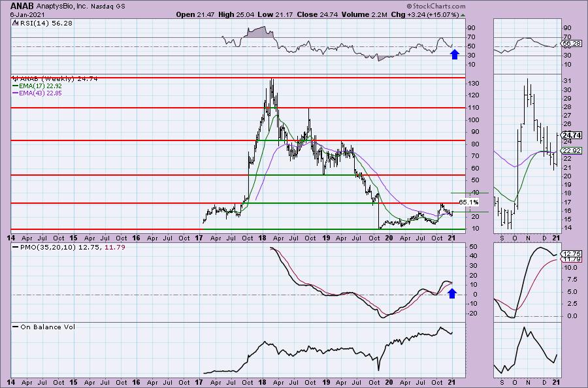Image resolution: width=588 pixels, height=388 pixels.
Task: Click the 31 label on zoom price axis
Action: (567, 81)
